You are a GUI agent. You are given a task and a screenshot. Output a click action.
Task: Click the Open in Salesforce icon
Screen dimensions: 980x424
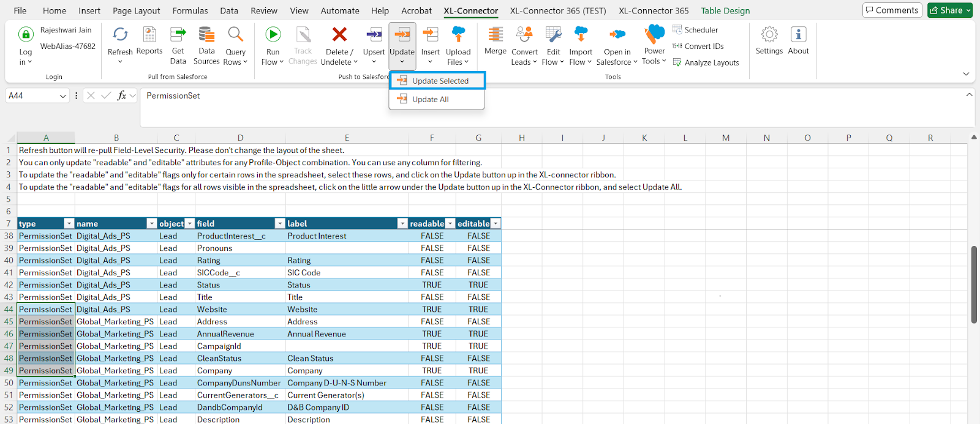click(617, 34)
